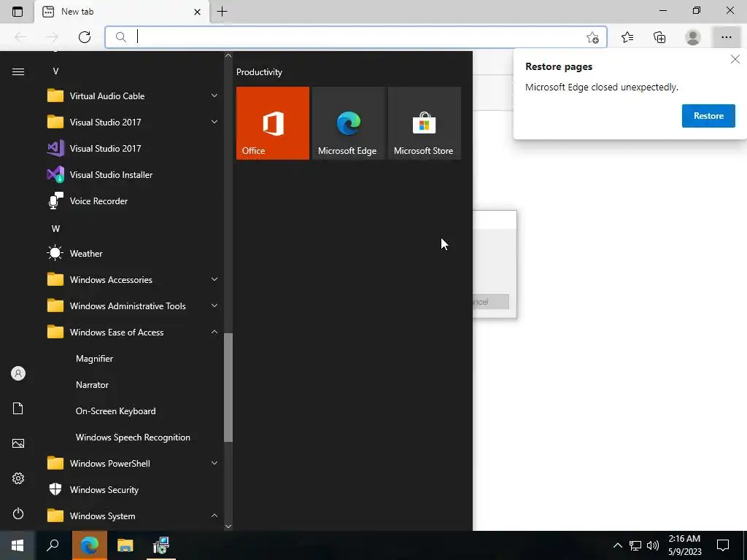Open the Weather app
The image size is (747, 560).
tap(133, 253)
